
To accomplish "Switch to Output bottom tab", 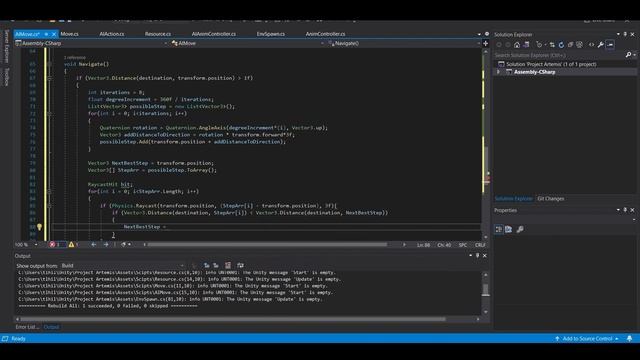I will (51, 327).
